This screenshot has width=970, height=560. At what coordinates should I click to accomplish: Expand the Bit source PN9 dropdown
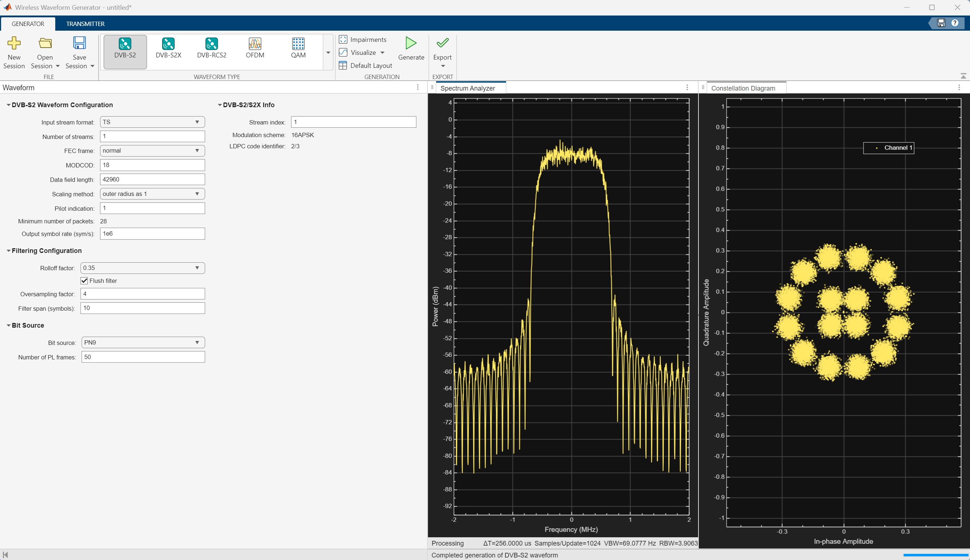pyautogui.click(x=143, y=343)
